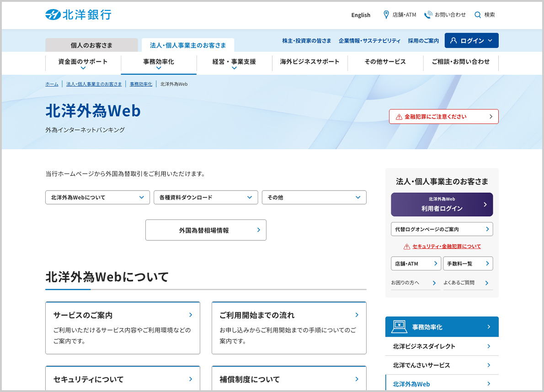This screenshot has width=544, height=392.
Task: Click the laptop icon in 事務効率化 header
Action: click(399, 327)
